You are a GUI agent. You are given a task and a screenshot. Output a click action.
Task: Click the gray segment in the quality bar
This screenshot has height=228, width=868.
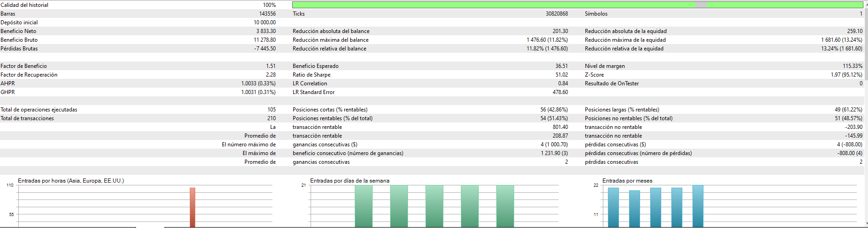(x=701, y=5)
